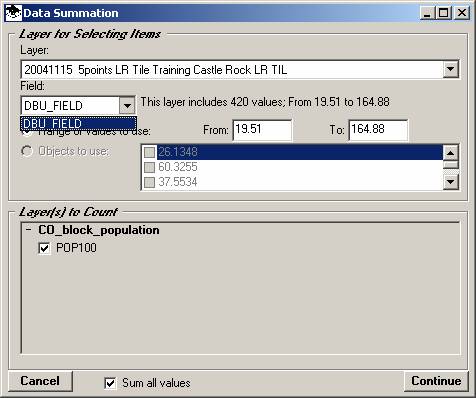This screenshot has width=476, height=398.
Task: Close the Data Summation window
Action: coord(462,13)
